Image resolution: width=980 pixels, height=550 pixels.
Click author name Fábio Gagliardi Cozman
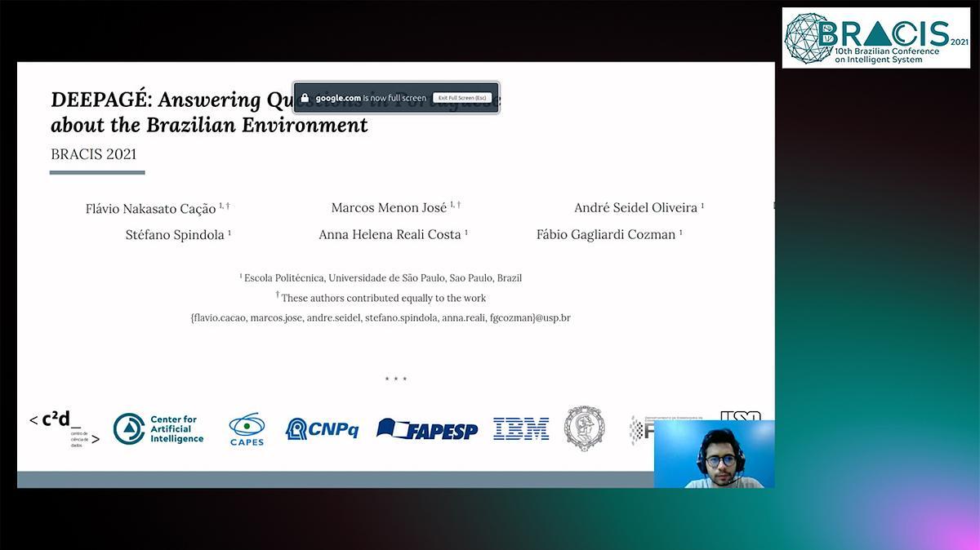605,235
